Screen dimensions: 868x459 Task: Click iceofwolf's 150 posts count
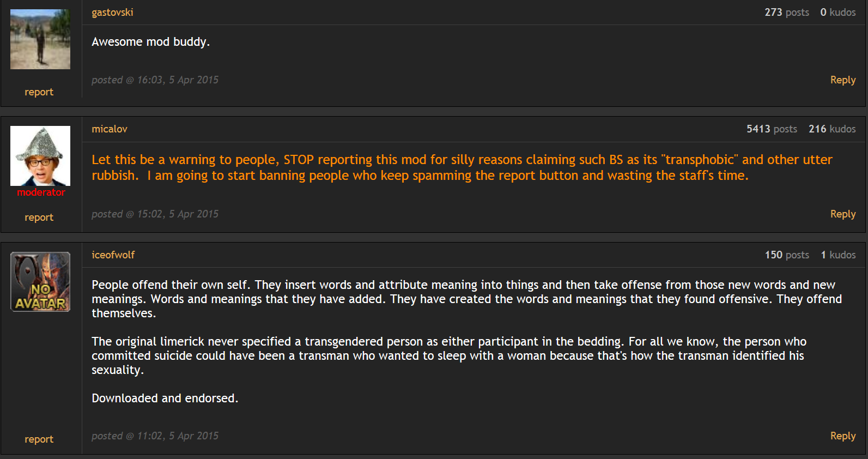pyautogui.click(x=787, y=255)
